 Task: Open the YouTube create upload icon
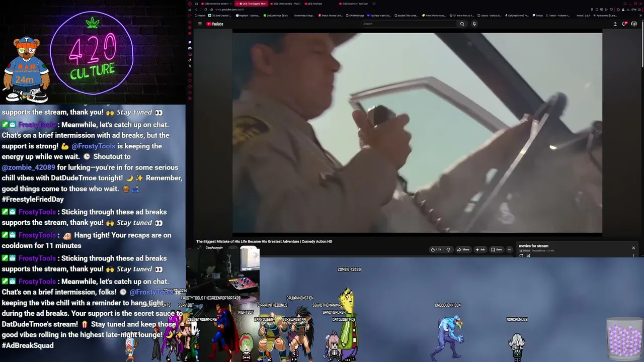coord(615,24)
